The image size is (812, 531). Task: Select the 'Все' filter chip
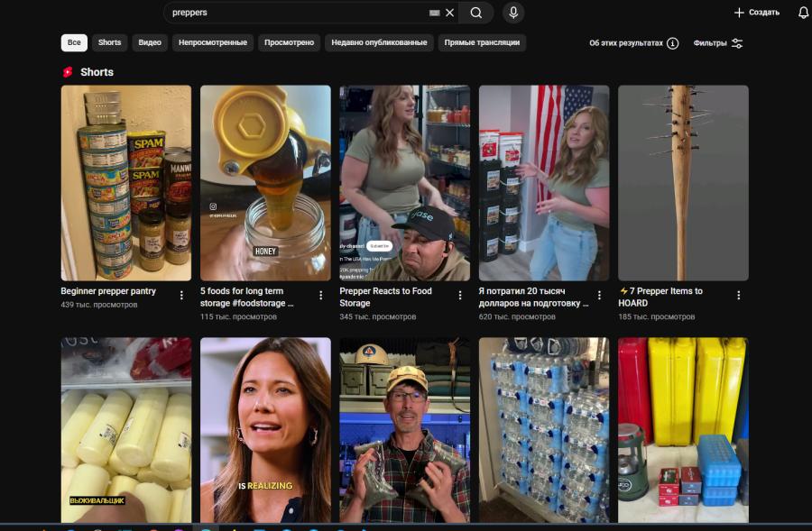pos(74,42)
